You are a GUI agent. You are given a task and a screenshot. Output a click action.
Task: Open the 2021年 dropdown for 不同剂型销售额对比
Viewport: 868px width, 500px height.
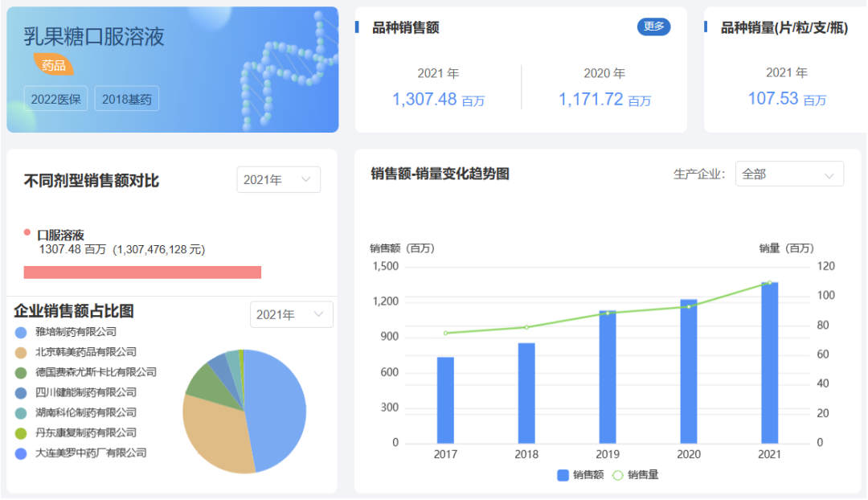278,179
